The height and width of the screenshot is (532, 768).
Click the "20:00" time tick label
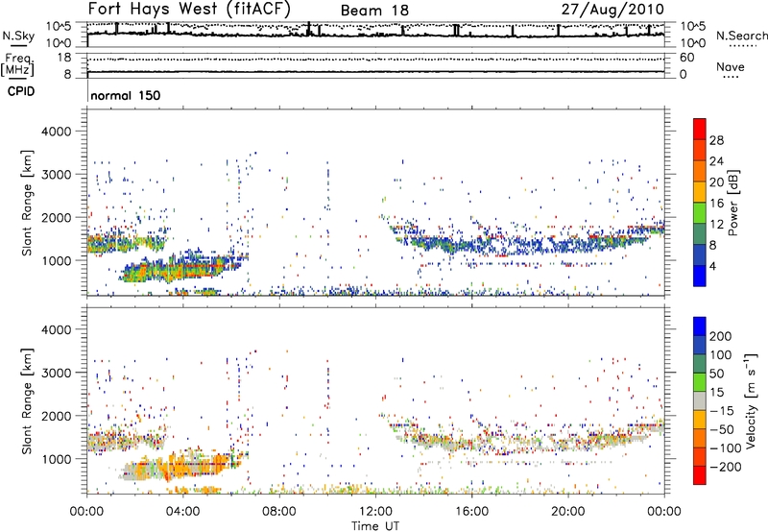coord(568,511)
